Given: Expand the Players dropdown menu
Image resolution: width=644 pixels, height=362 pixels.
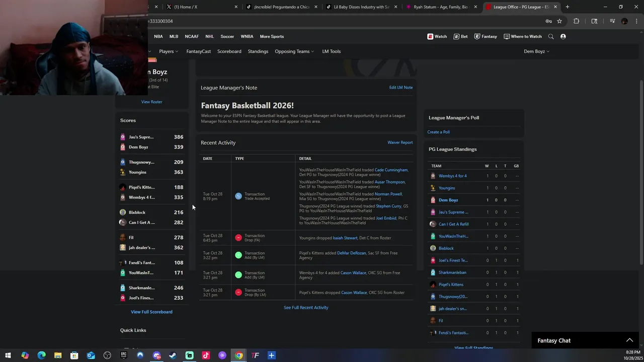Looking at the screenshot, I should 169,51.
